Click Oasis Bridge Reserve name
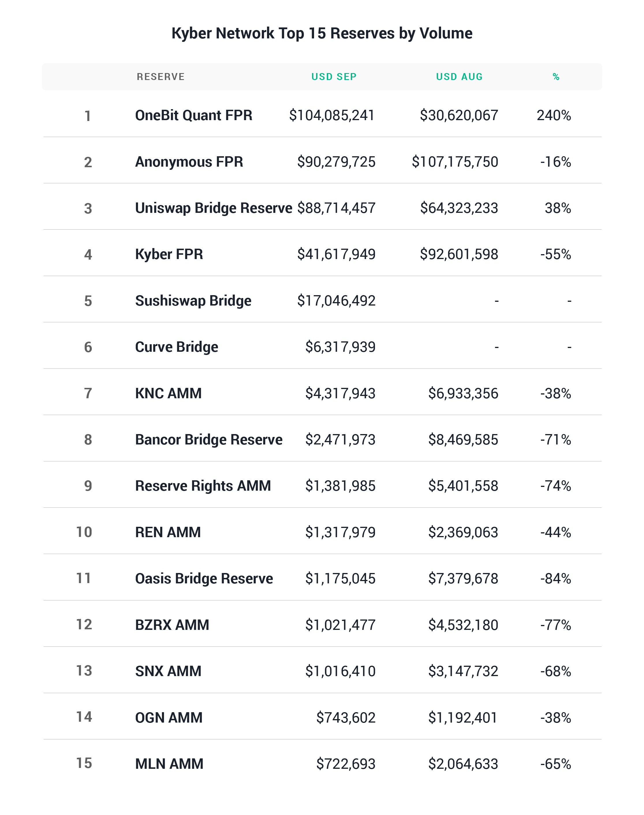Image resolution: width=644 pixels, height=815 pixels. coord(204,578)
